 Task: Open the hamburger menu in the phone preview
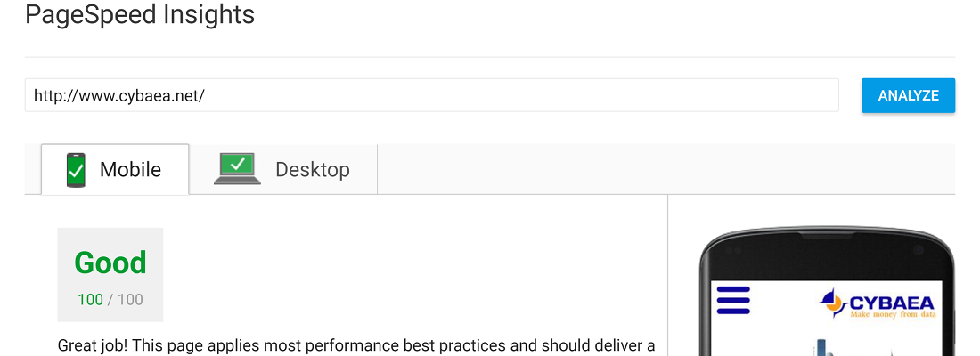734,300
